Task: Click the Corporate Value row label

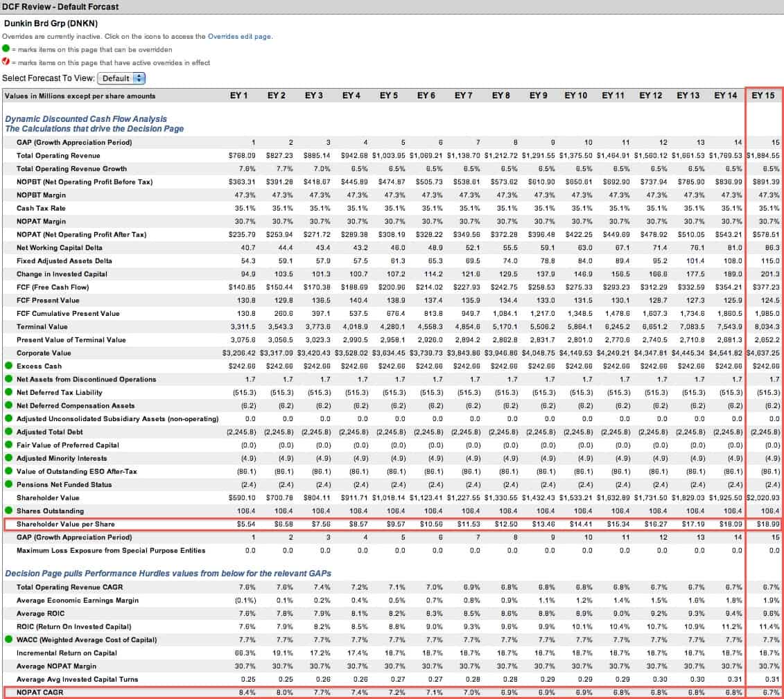Action: tap(44, 353)
